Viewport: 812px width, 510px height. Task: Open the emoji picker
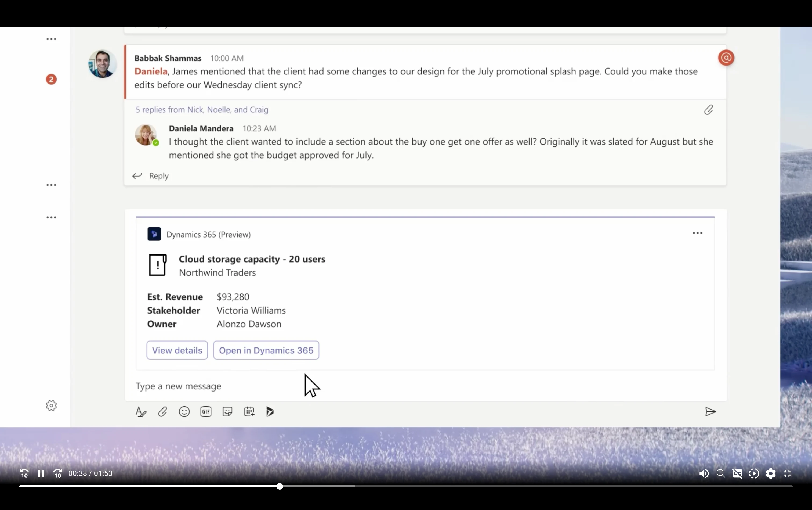184,412
